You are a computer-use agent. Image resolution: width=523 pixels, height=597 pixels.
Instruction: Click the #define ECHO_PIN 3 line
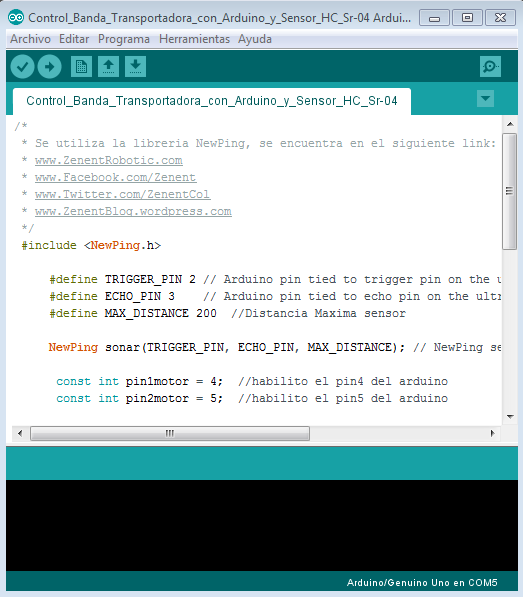[x=275, y=297]
